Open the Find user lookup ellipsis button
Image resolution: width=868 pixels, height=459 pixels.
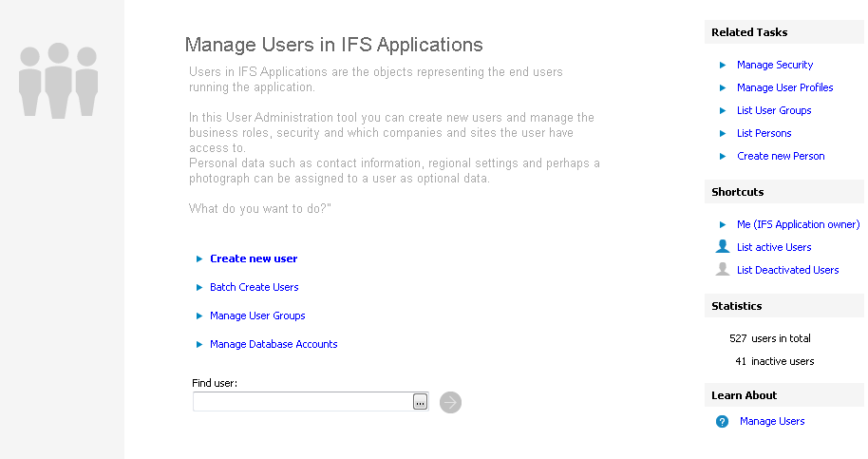(420, 402)
